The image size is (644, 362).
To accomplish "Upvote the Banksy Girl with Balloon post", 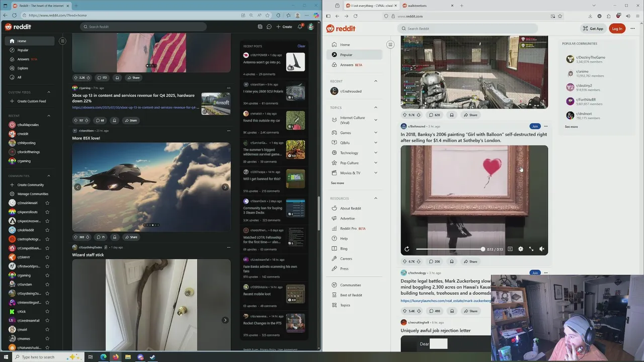I will click(x=405, y=261).
